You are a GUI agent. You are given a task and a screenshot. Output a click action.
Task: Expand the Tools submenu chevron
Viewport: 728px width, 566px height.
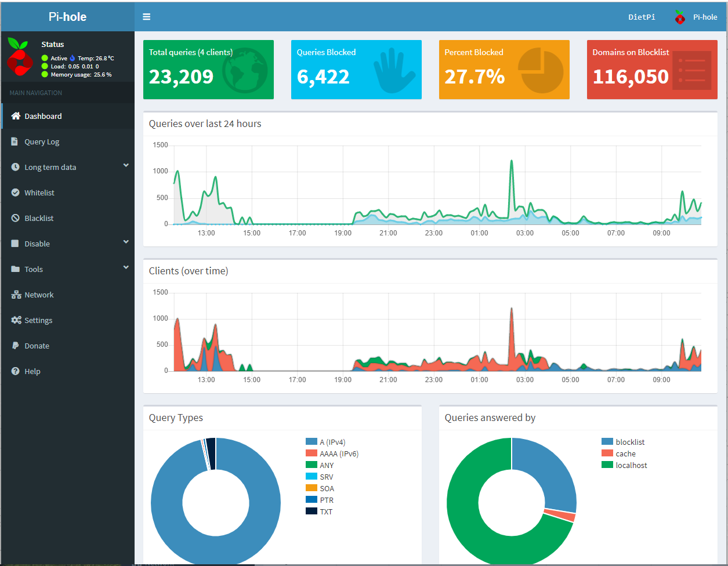tap(126, 268)
